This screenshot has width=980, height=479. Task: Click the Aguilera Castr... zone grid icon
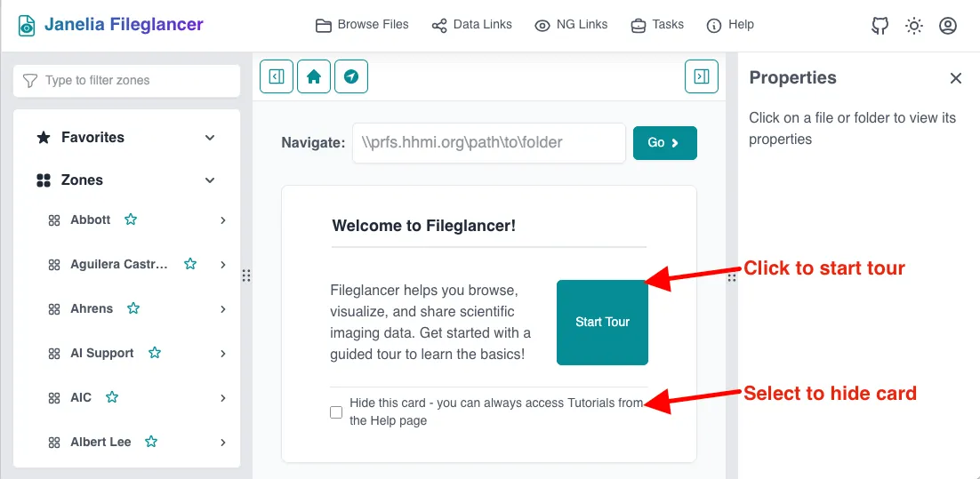tap(54, 265)
